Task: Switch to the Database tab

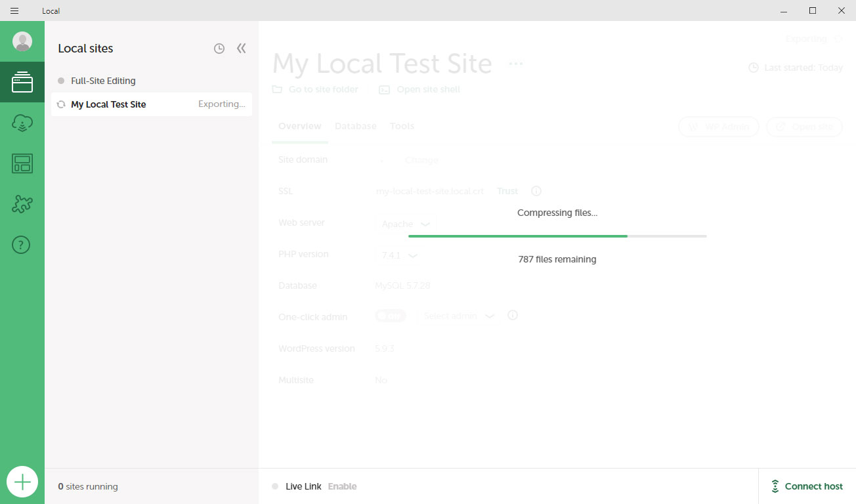Action: [x=356, y=126]
